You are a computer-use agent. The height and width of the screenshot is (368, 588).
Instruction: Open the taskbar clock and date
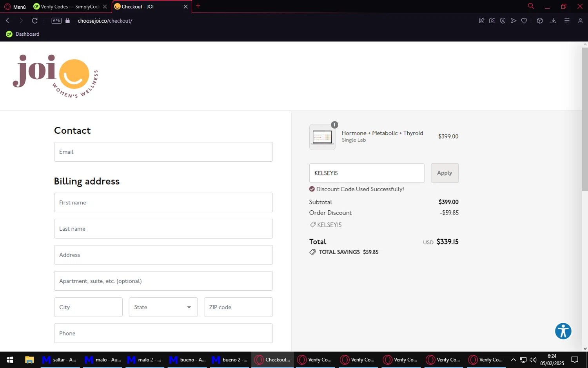coord(552,360)
